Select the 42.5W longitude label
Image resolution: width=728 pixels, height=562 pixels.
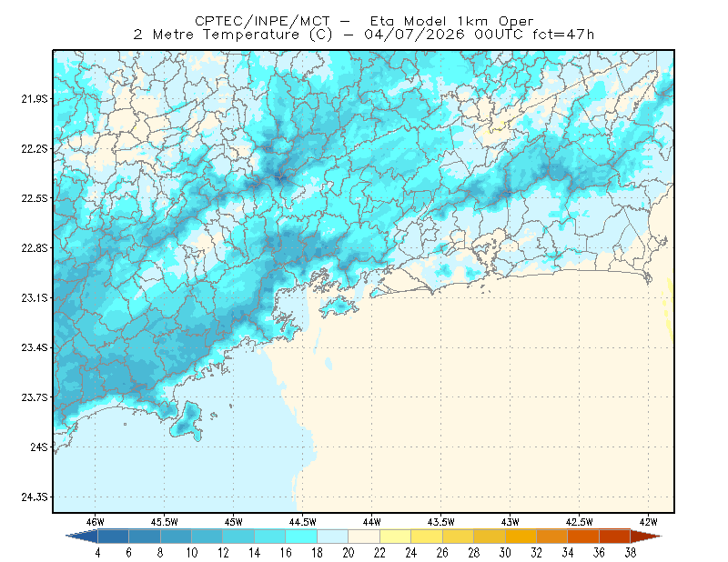click(x=580, y=522)
